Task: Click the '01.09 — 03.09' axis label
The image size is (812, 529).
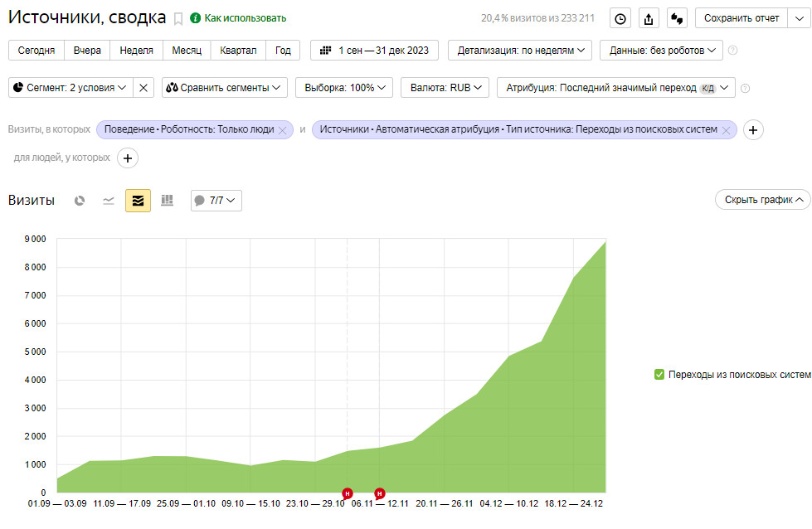Action: pyautogui.click(x=57, y=503)
